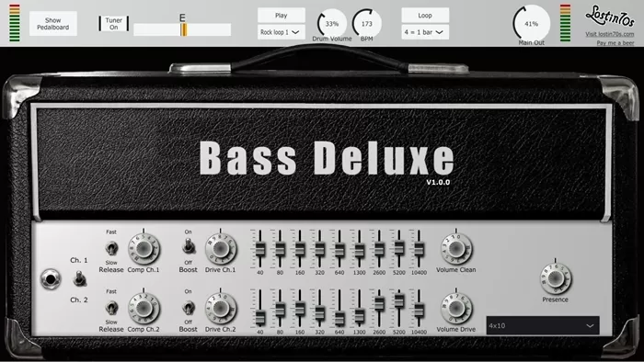Image resolution: width=644 pixels, height=362 pixels.
Task: Start drum playback with the Play button
Action: (281, 16)
